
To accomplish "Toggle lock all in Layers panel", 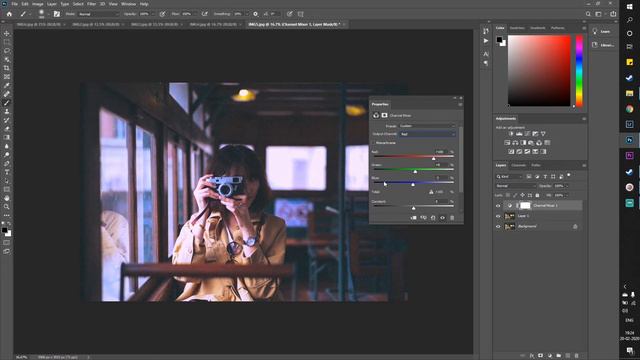I will pos(537,195).
